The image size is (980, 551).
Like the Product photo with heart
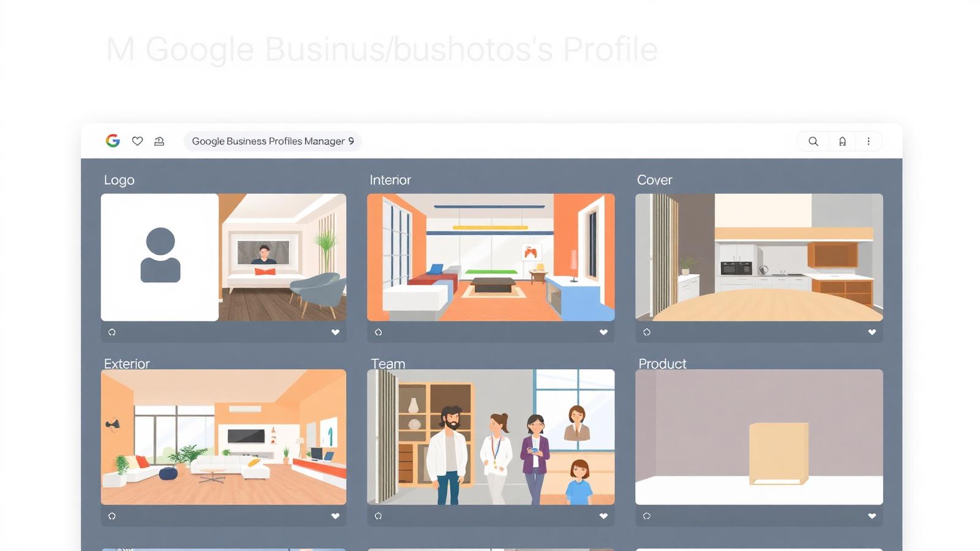coord(872,515)
